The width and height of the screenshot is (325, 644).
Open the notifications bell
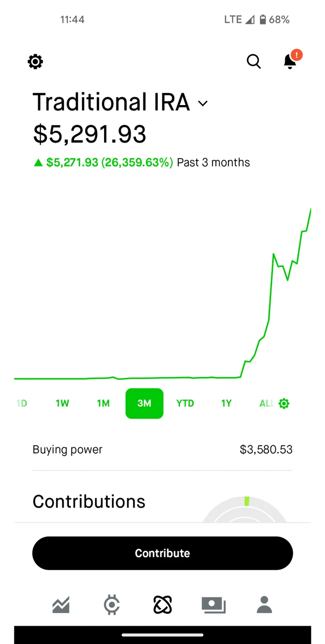[x=290, y=61]
